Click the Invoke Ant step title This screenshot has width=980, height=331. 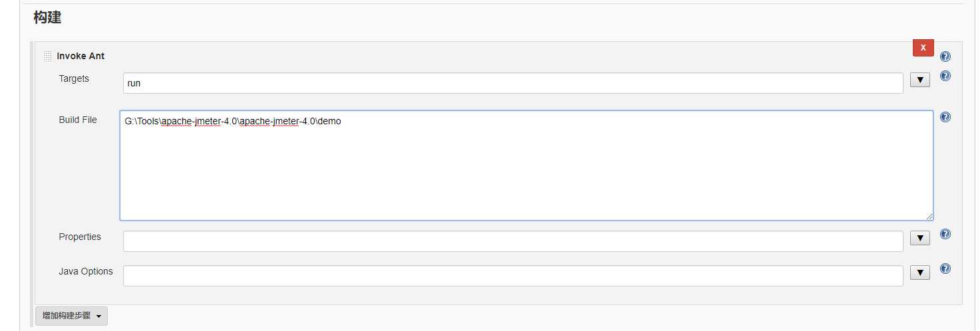pyautogui.click(x=81, y=56)
